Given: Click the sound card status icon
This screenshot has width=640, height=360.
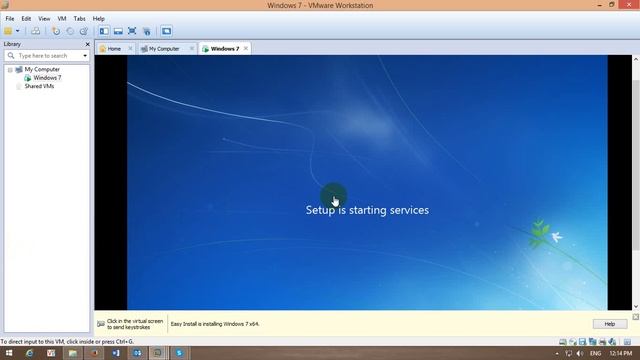Looking at the screenshot, I should click(x=612, y=342).
